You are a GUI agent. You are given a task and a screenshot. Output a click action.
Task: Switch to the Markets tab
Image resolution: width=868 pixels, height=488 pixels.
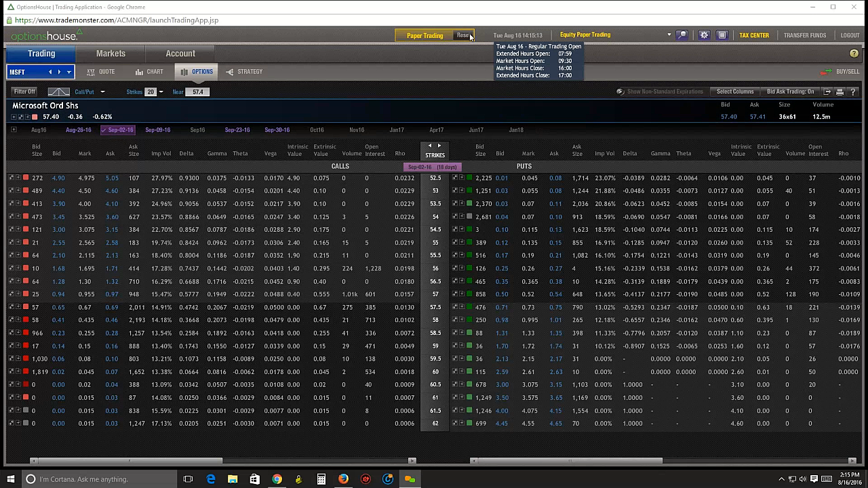[111, 54]
